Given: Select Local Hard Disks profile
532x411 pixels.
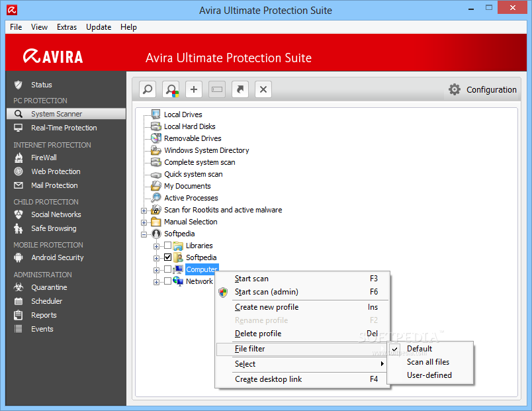Looking at the screenshot, I should [190, 126].
